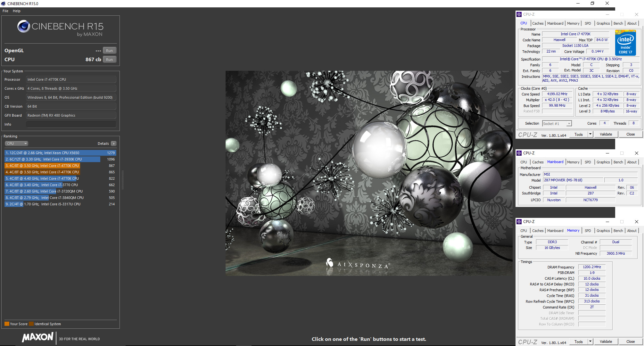This screenshot has width=644, height=346.
Task: Click Validate in top CPU-Z window
Action: point(606,134)
